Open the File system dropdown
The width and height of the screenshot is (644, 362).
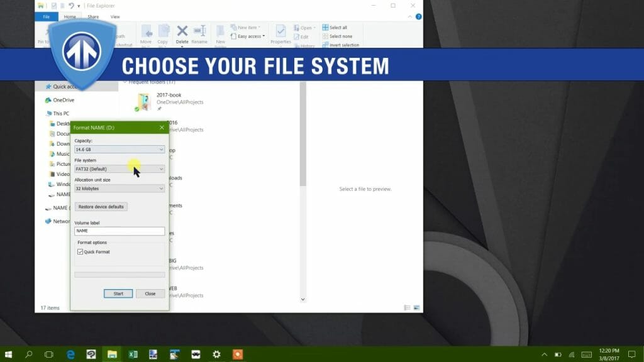coord(119,168)
